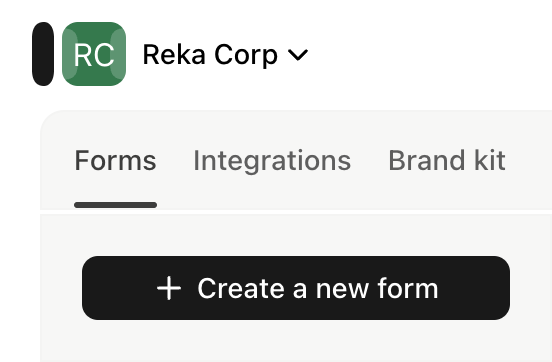
Task: Start a new form with the black button
Action: point(296,288)
